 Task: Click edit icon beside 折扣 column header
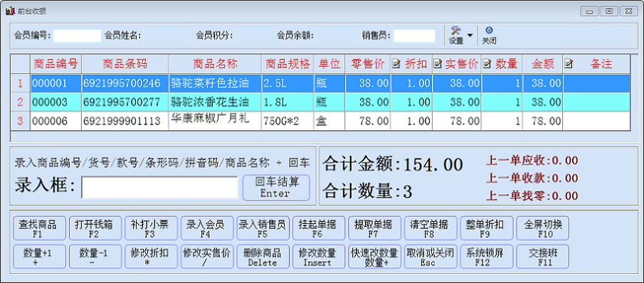pyautogui.click(x=396, y=64)
